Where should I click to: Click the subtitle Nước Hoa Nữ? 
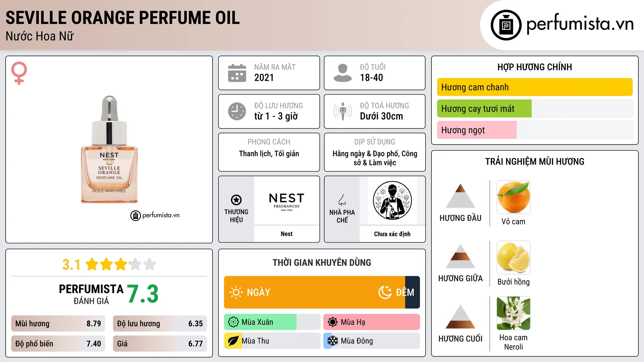click(40, 36)
